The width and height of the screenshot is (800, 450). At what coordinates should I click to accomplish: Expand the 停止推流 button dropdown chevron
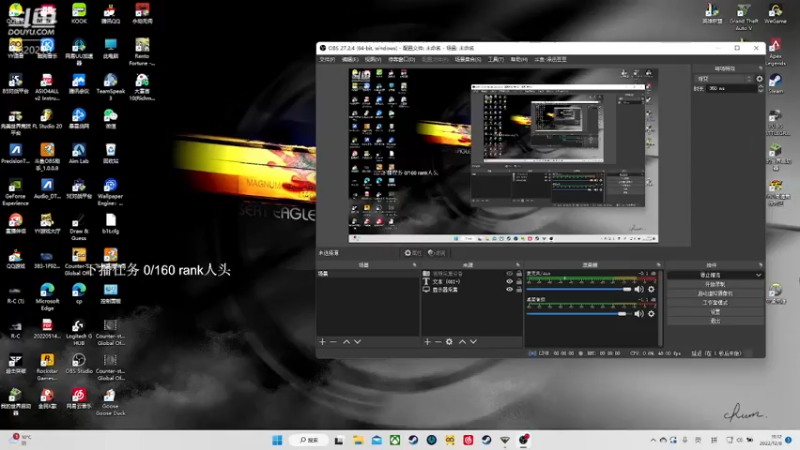point(759,275)
